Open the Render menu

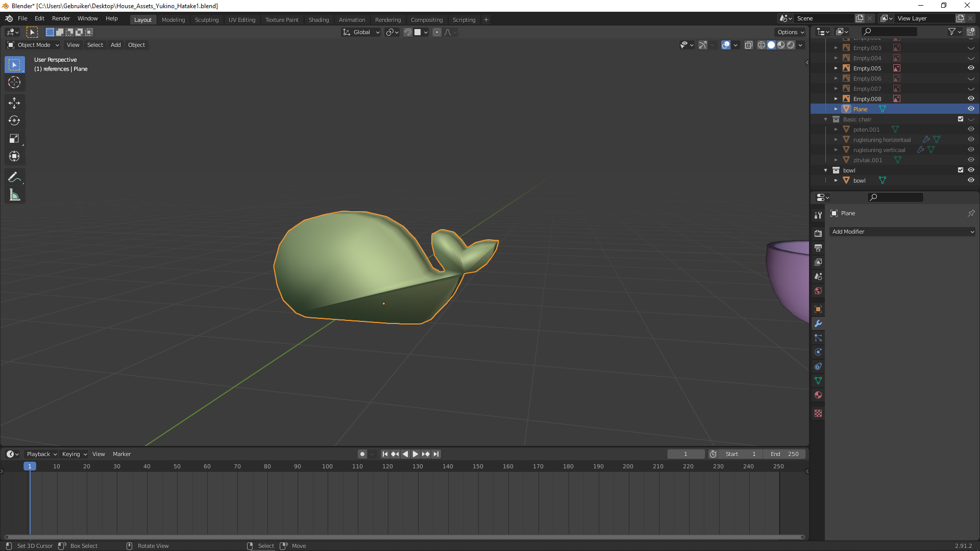click(x=61, y=18)
